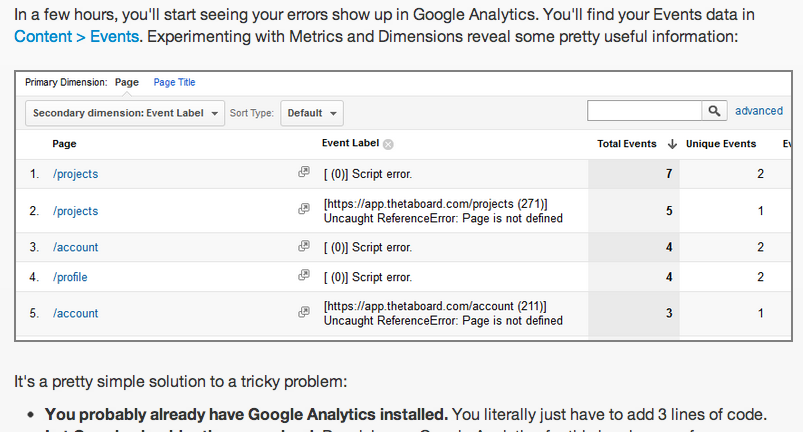This screenshot has height=432, width=803.
Task: Open the /account link in row 3
Action: [75, 246]
